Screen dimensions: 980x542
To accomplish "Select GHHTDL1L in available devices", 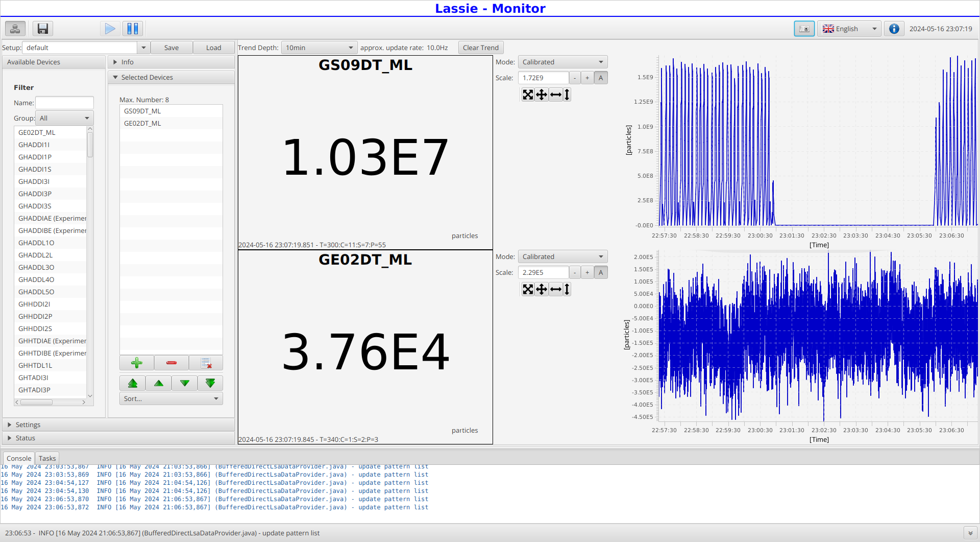I will click(51, 365).
